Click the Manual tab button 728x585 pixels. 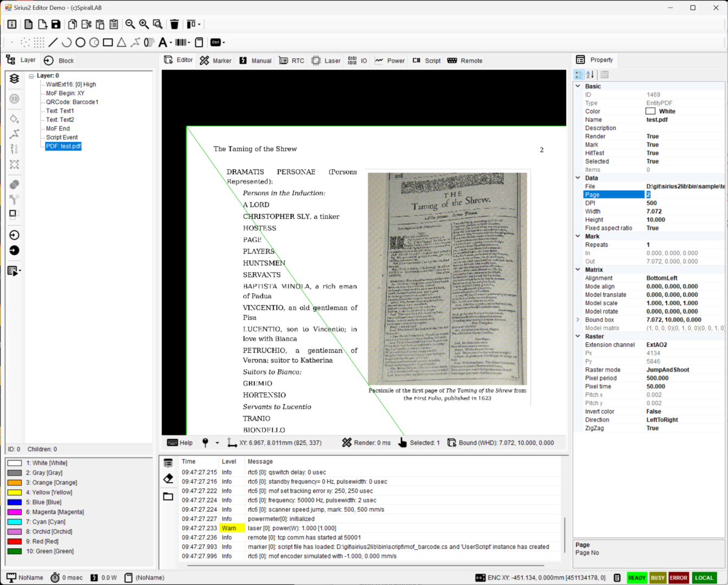(x=255, y=61)
